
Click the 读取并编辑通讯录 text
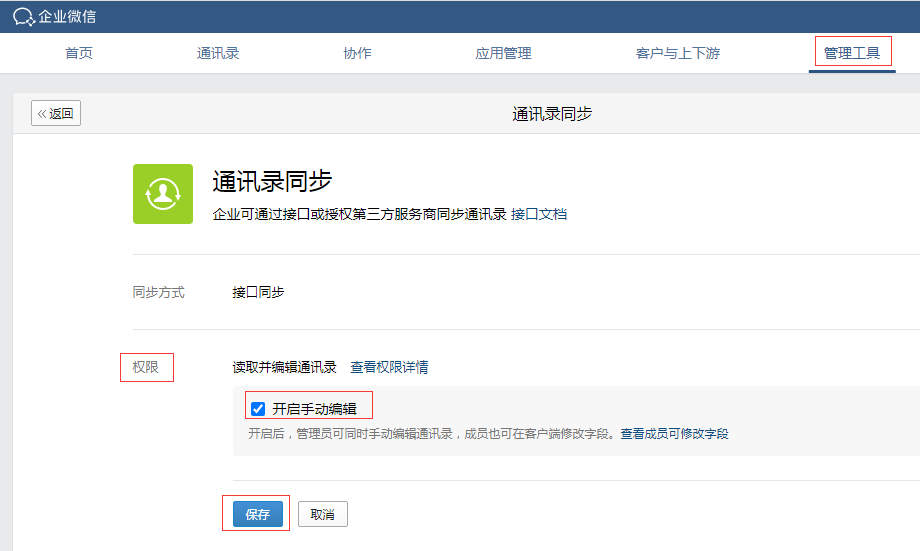tap(285, 367)
